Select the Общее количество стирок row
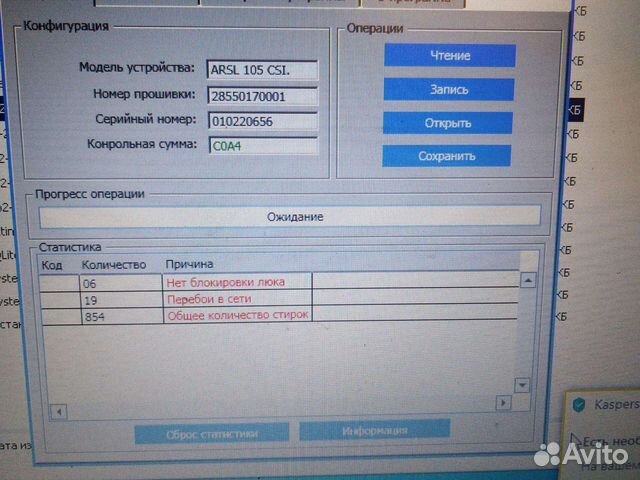 click(x=237, y=316)
